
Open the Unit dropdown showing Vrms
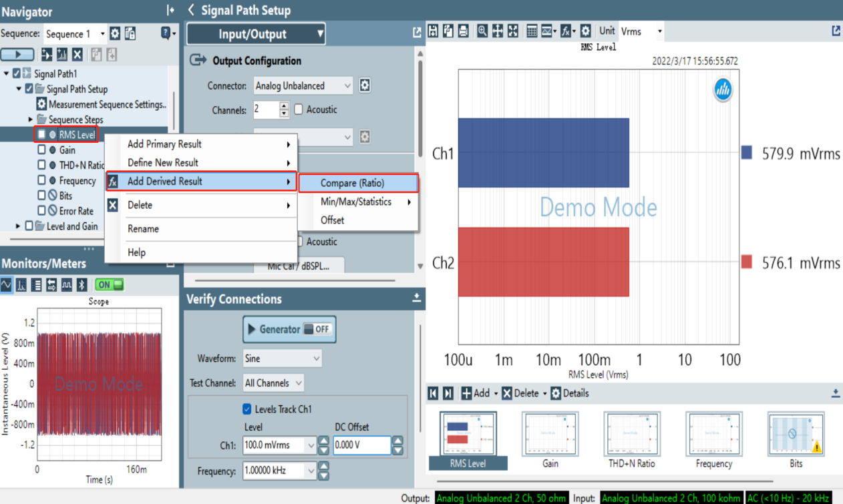[x=641, y=31]
